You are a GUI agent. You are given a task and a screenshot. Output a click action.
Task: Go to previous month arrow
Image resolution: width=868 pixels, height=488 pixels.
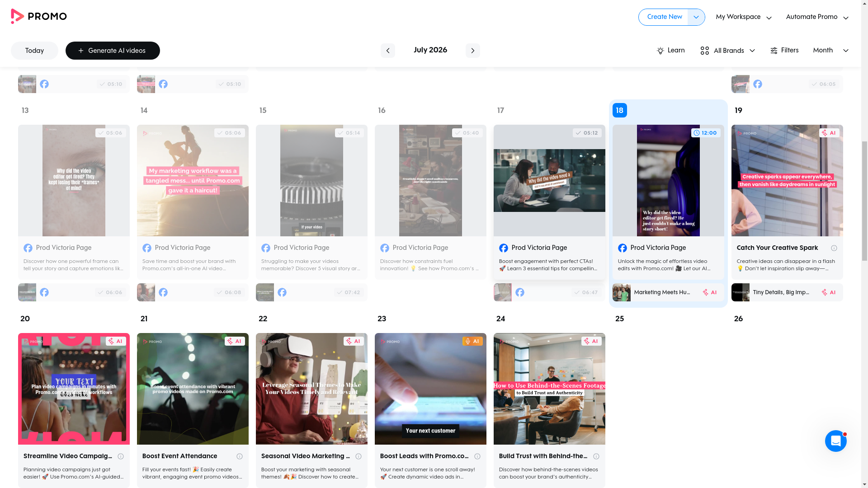coord(387,51)
